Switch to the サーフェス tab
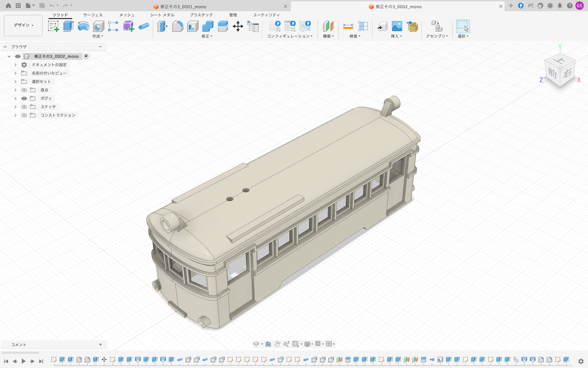 pyautogui.click(x=93, y=15)
